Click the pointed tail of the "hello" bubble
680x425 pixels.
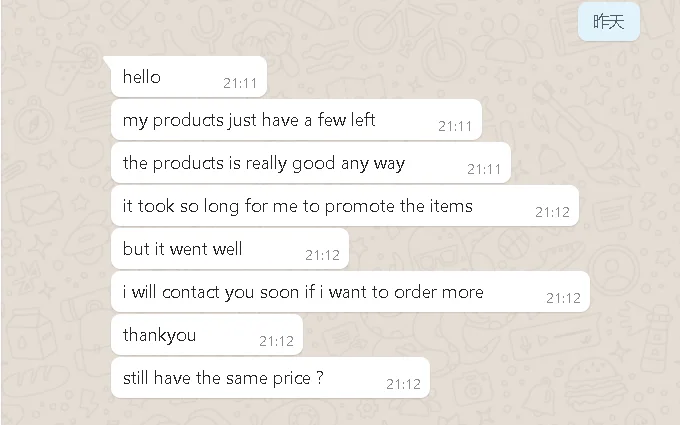click(x=108, y=62)
